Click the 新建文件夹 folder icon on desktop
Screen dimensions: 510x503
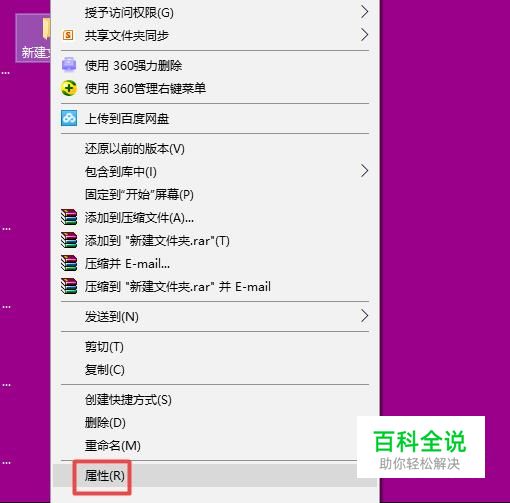[x=46, y=28]
